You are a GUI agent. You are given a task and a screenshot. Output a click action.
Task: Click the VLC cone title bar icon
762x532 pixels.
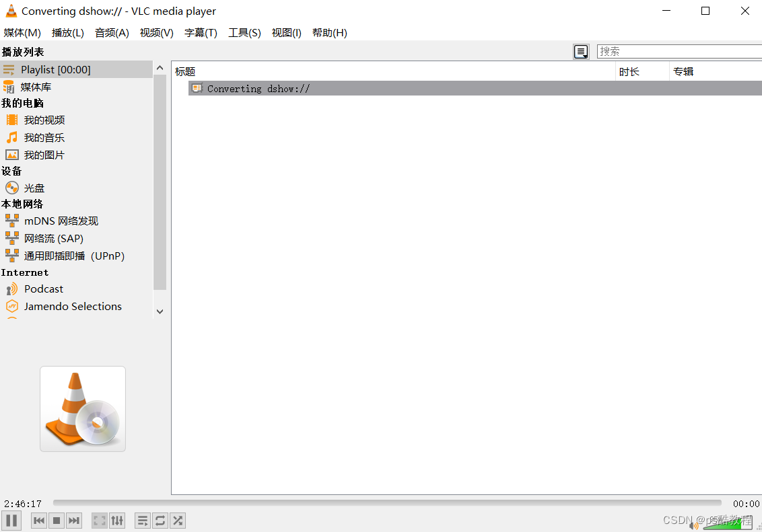[x=11, y=11]
